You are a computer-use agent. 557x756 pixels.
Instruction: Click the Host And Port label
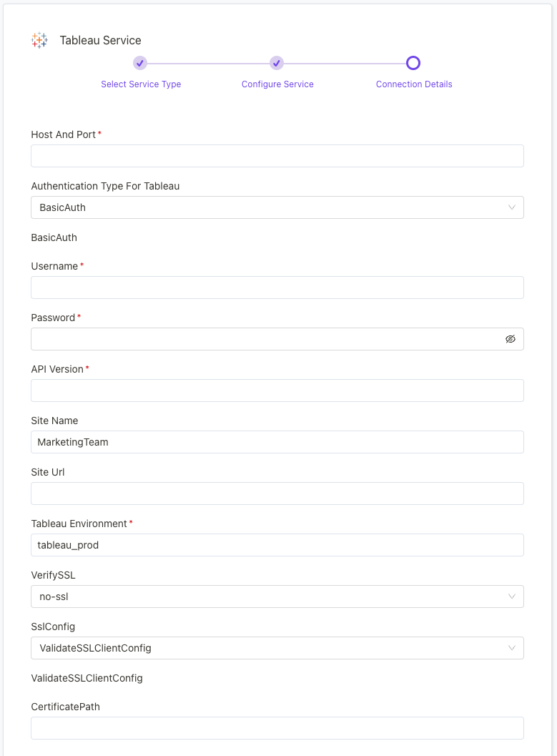coord(63,134)
